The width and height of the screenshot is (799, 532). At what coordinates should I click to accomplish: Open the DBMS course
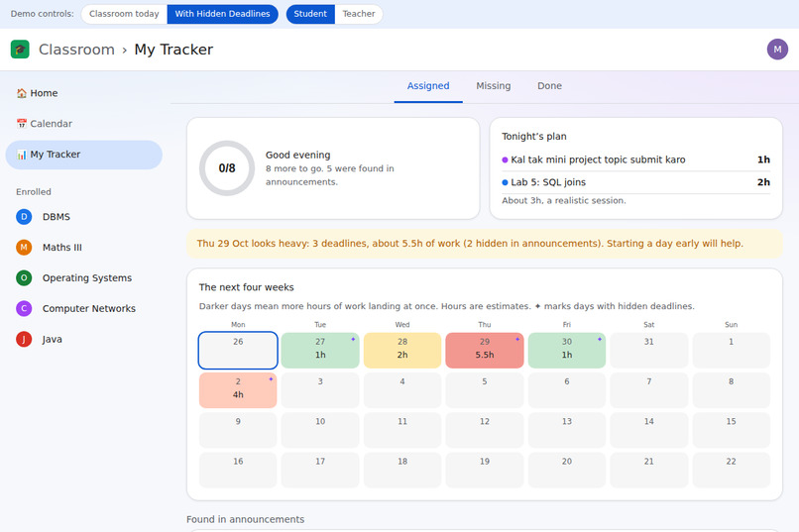click(84, 217)
